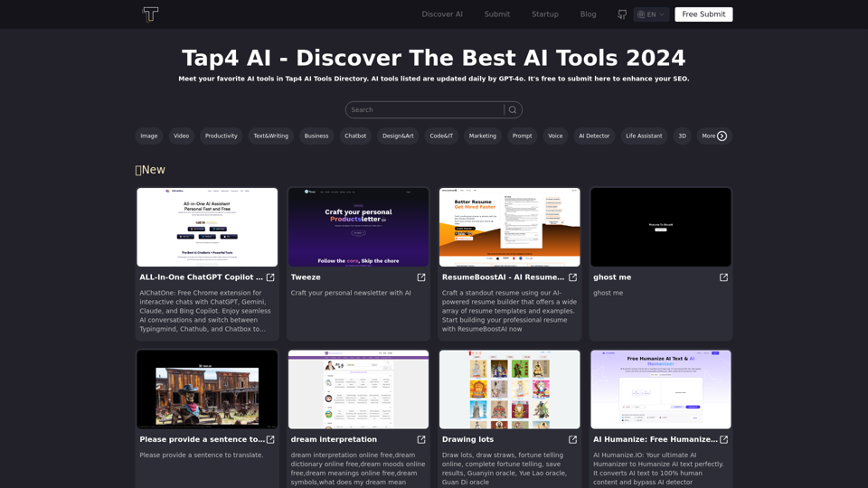This screenshot has width=868, height=488.
Task: Focus the Search input field
Action: tap(425, 110)
